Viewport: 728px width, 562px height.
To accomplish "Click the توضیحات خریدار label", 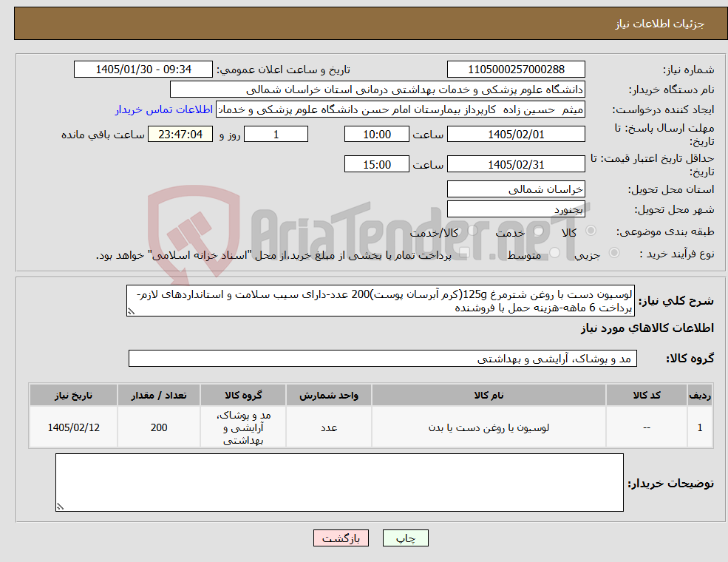I will tap(671, 484).
